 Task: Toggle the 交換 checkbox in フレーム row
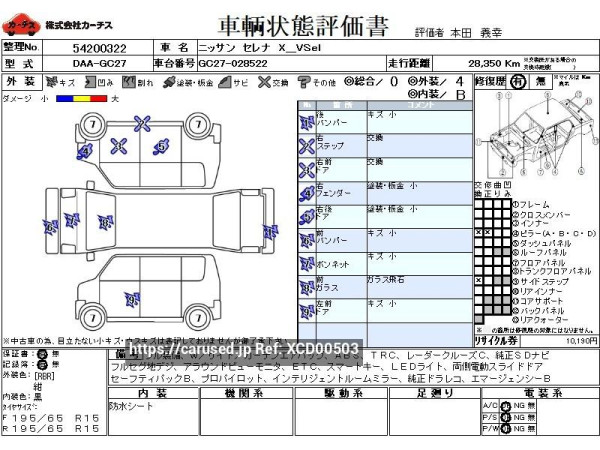479,204
